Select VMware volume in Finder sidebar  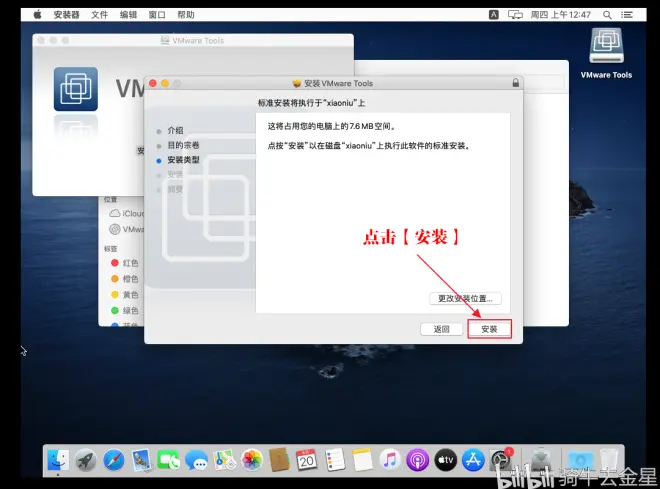(x=127, y=229)
